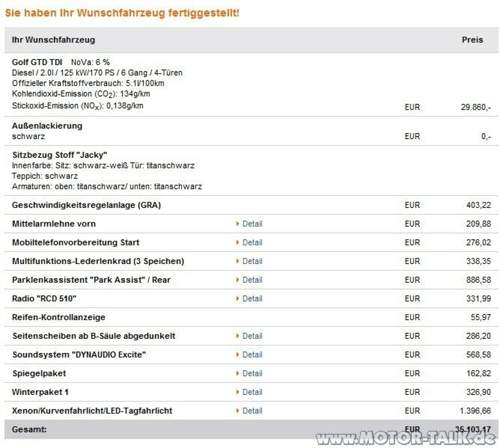The image size is (500, 448).
Task: Click the Gesamt total price value
Action: click(473, 429)
